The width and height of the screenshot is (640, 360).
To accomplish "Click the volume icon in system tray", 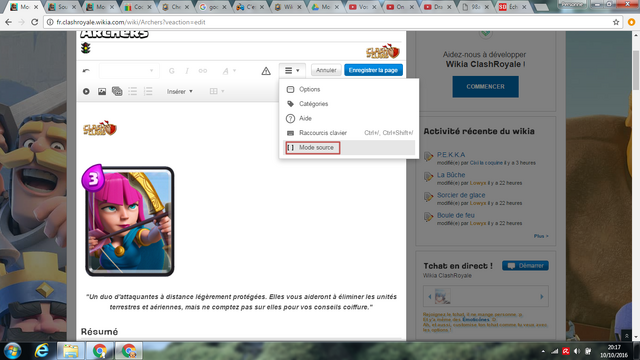I will pyautogui.click(x=576, y=351).
